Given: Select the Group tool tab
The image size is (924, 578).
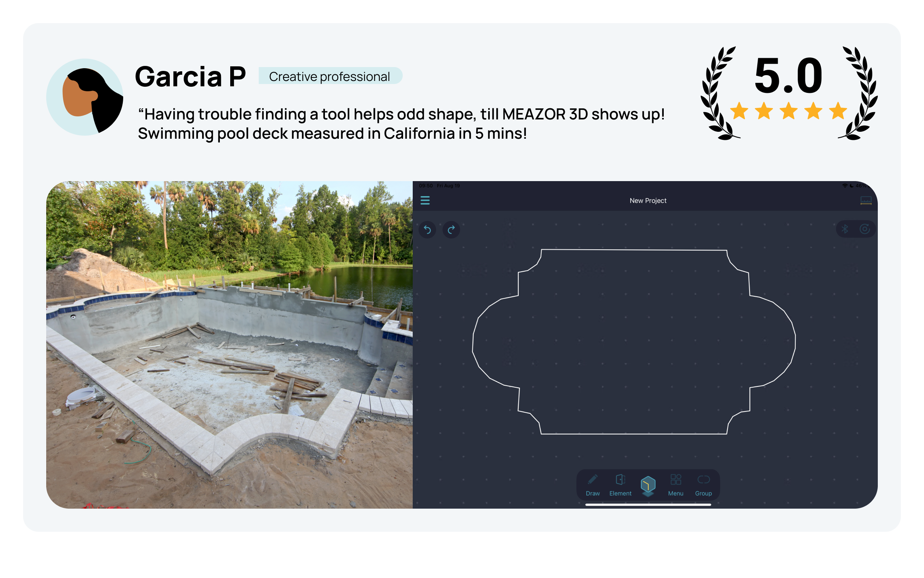Looking at the screenshot, I should (703, 485).
